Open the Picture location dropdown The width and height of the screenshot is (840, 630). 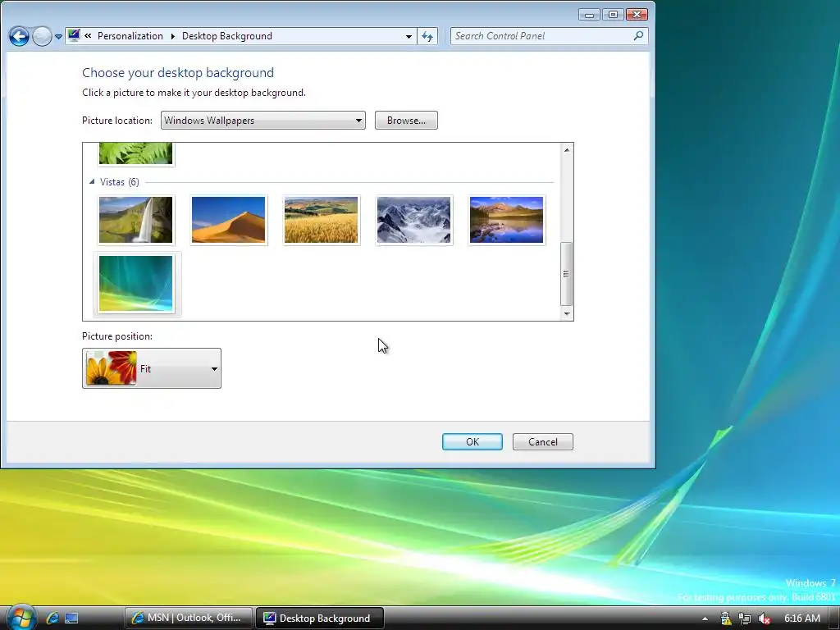pyautogui.click(x=263, y=120)
